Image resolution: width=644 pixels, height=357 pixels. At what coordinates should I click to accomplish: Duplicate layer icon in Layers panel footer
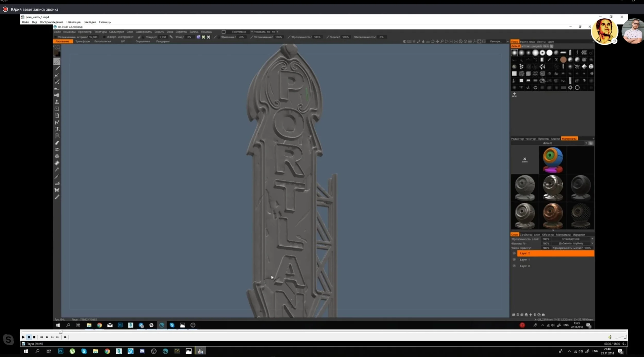pyautogui.click(x=526, y=314)
